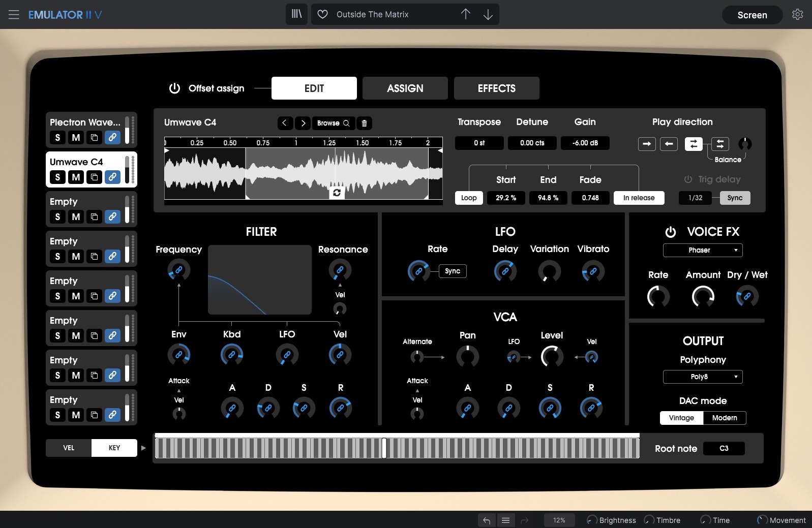Image resolution: width=812 pixels, height=528 pixels.
Task: Copy the Umwave C4 voice
Action: click(94, 177)
